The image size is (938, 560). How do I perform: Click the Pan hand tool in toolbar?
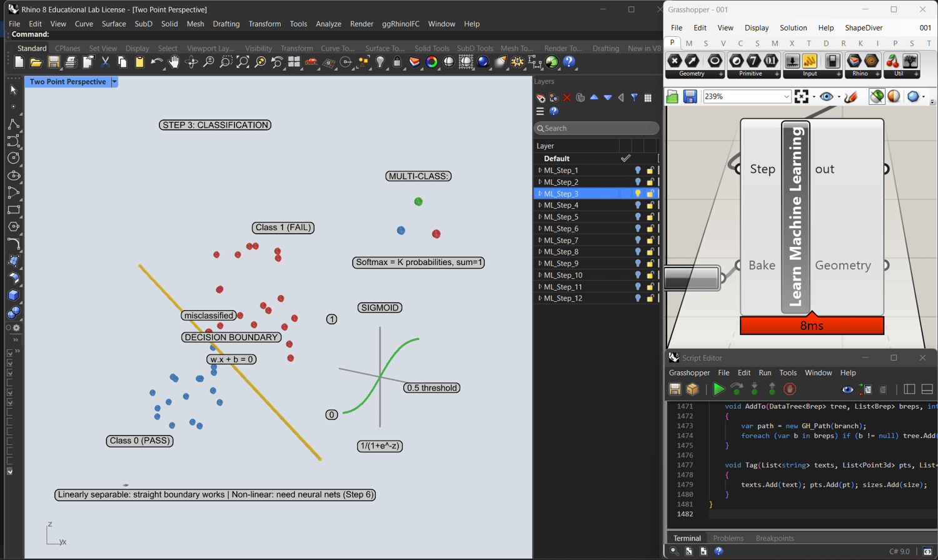tap(174, 62)
